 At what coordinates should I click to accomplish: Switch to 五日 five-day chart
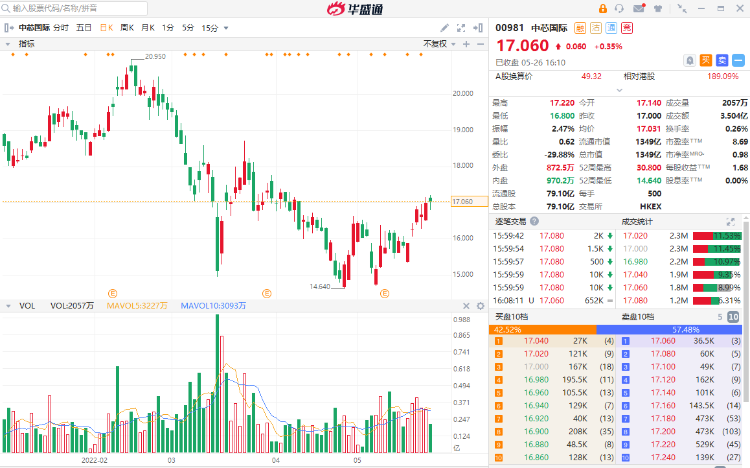(84, 28)
